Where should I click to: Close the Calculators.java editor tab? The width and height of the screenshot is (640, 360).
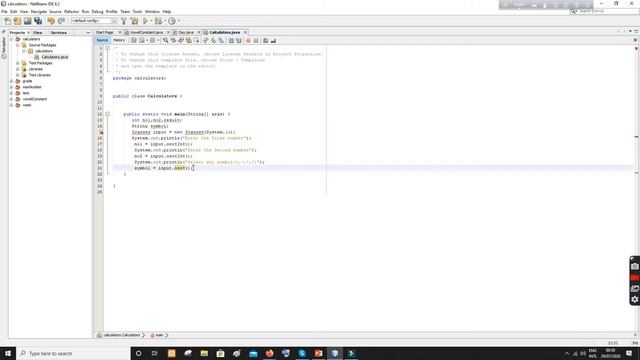pos(245,32)
